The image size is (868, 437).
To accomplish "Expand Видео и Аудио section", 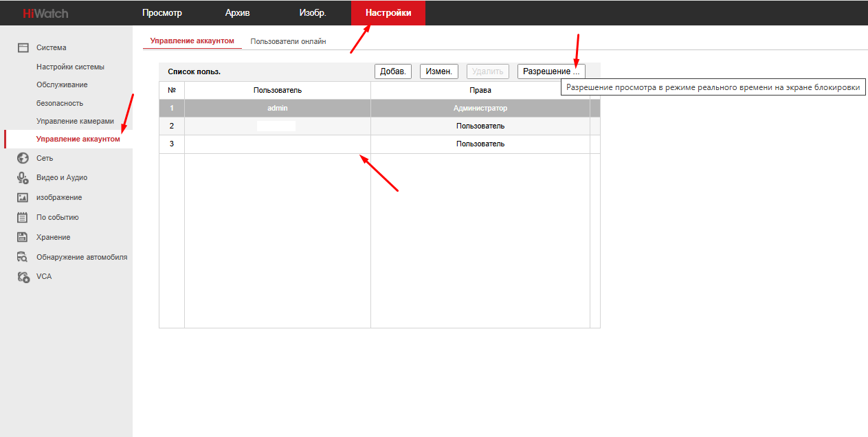I will [x=62, y=177].
